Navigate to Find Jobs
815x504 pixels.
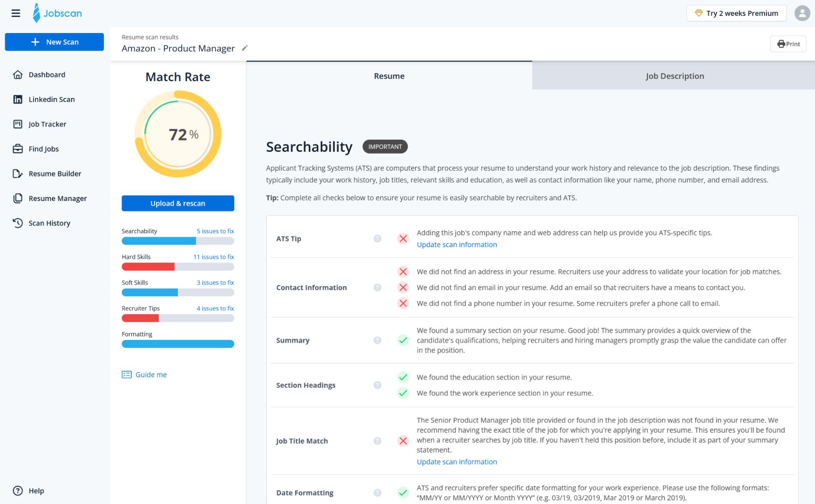[43, 149]
